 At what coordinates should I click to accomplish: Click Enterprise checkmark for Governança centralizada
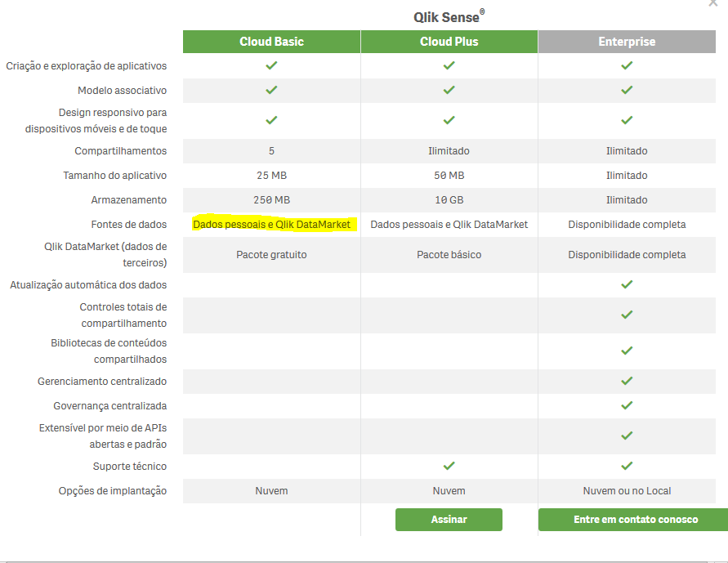627,405
